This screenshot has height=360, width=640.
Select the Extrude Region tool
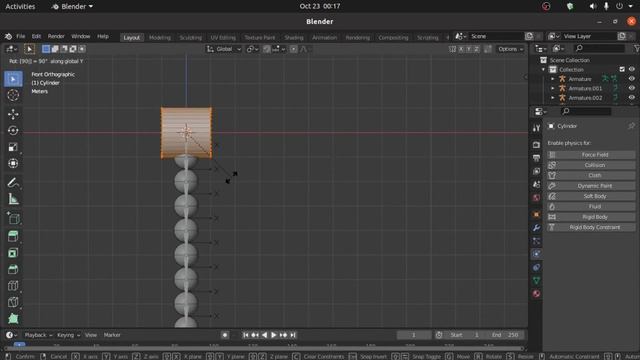coord(13,236)
